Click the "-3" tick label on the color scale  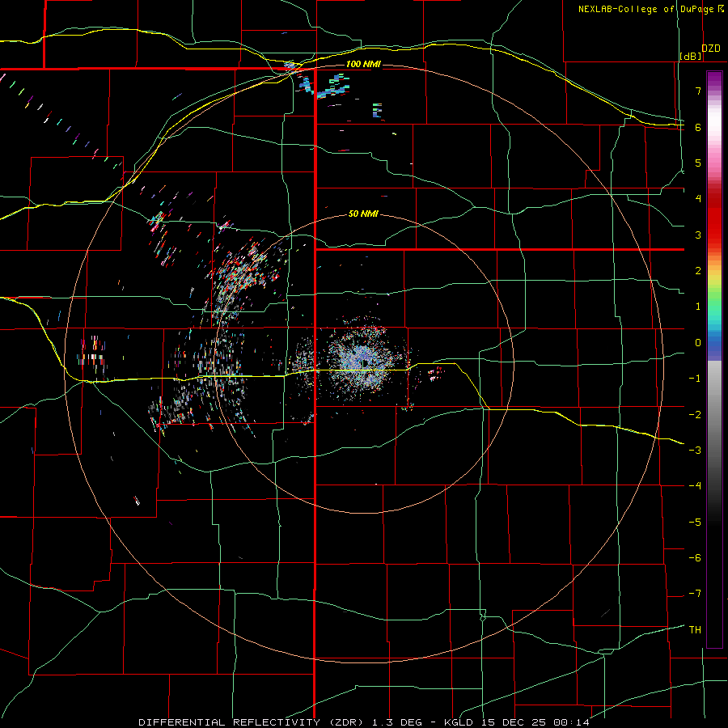(695, 451)
